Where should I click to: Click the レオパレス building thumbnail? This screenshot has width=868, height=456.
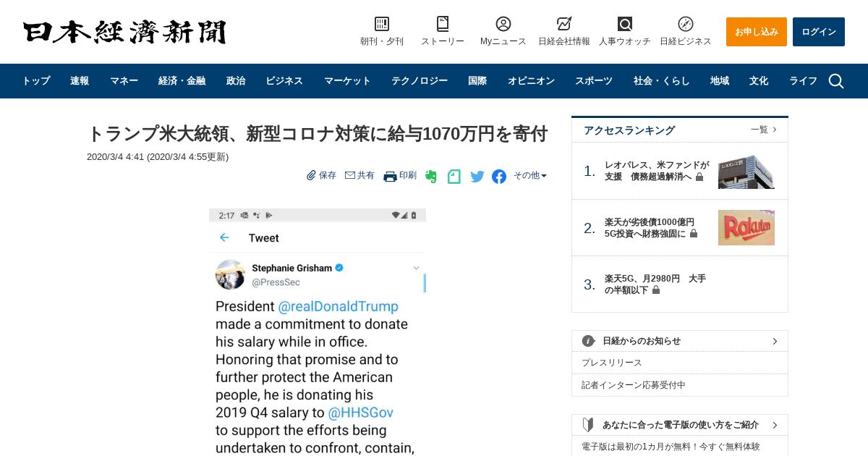click(x=746, y=172)
